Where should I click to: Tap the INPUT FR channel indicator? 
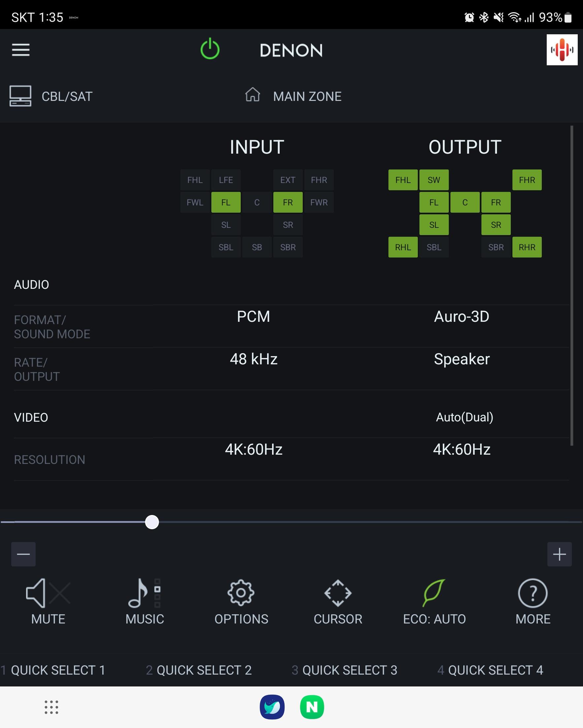[288, 202]
